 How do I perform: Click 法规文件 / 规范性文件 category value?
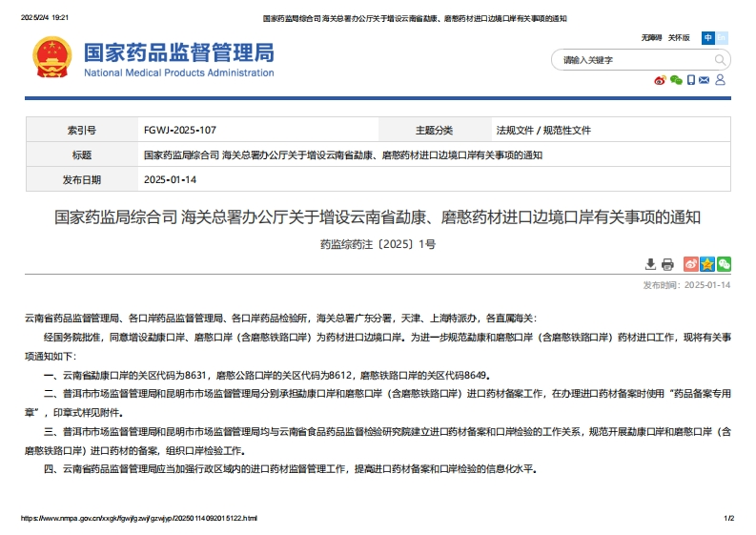(x=543, y=131)
